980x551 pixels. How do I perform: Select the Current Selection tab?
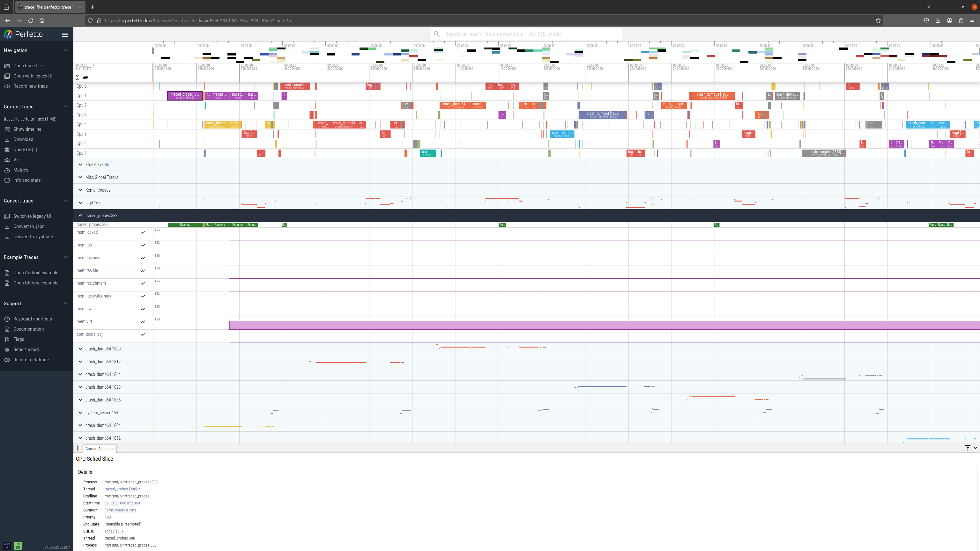[99, 449]
